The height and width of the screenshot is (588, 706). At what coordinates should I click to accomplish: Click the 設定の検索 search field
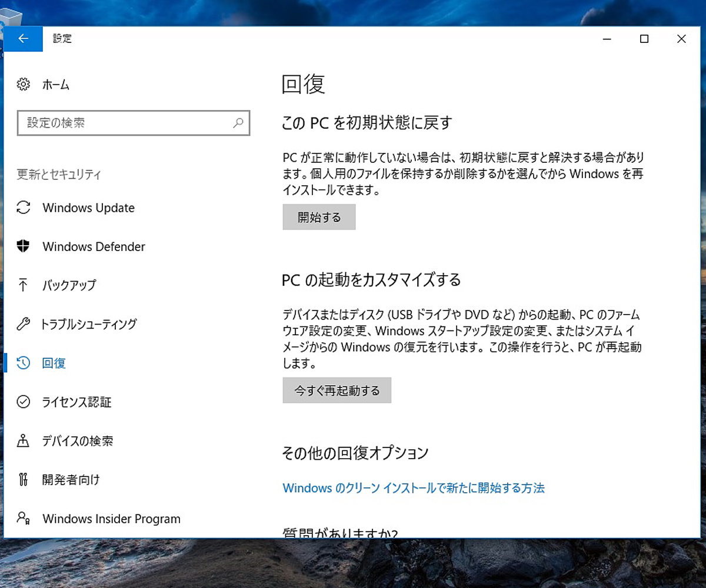tap(134, 123)
